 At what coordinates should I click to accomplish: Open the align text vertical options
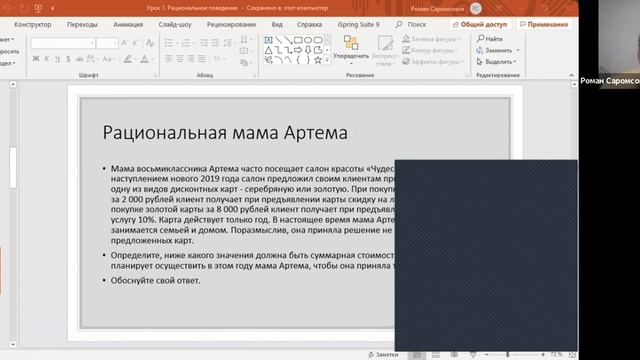246,51
